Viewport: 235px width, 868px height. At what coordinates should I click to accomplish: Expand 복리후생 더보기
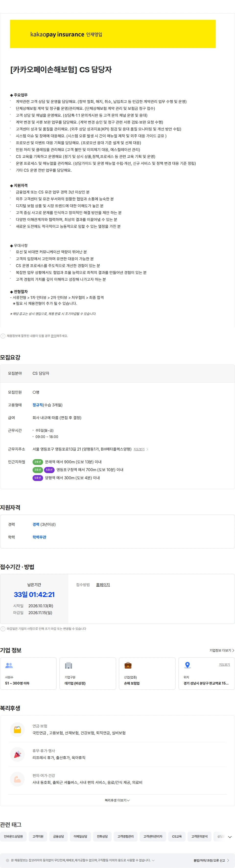pos(117,800)
